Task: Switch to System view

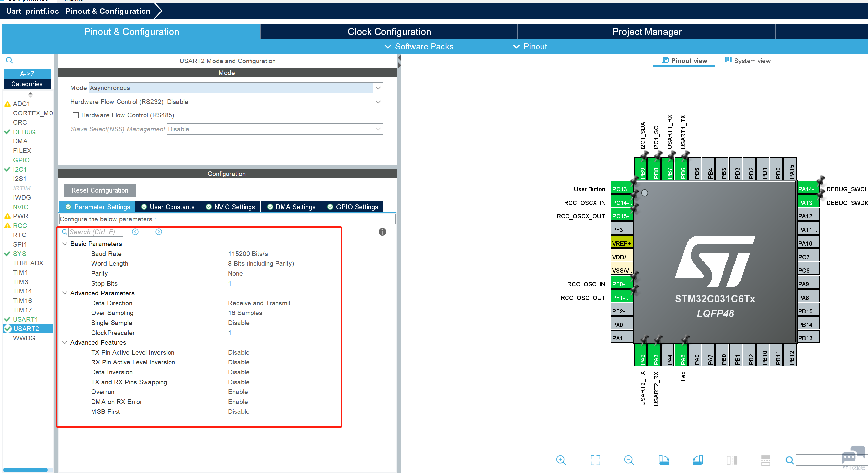Action: [748, 61]
